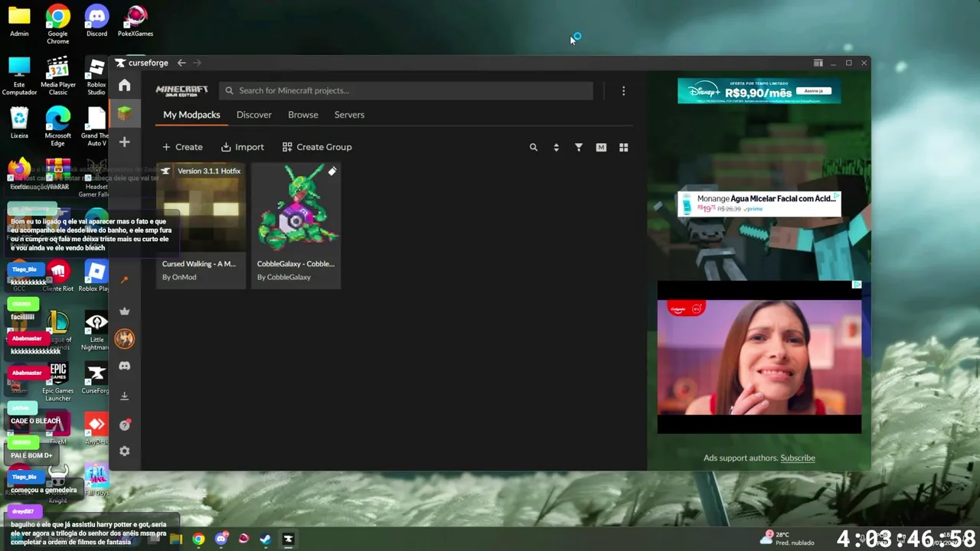Click 'Version 3.1.1 Hotfix' label
Viewport: 980px width, 551px height.
(x=209, y=171)
